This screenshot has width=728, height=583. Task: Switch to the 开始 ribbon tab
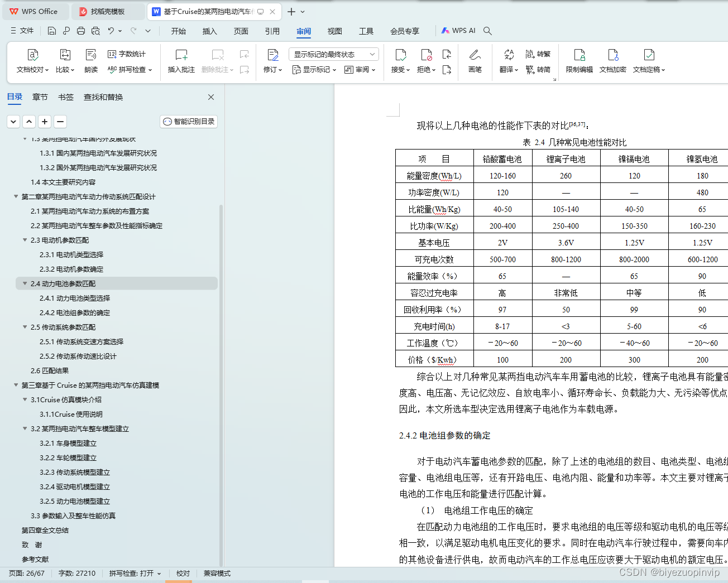click(x=179, y=31)
